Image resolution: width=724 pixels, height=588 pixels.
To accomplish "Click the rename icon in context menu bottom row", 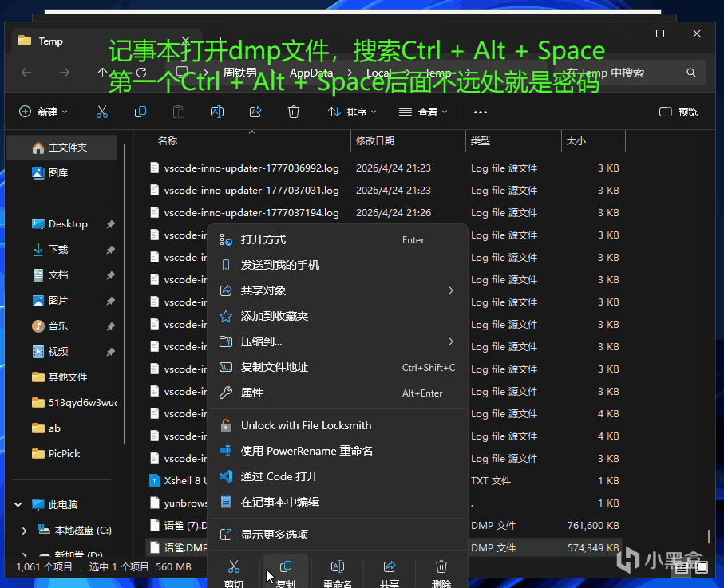I will (x=338, y=572).
